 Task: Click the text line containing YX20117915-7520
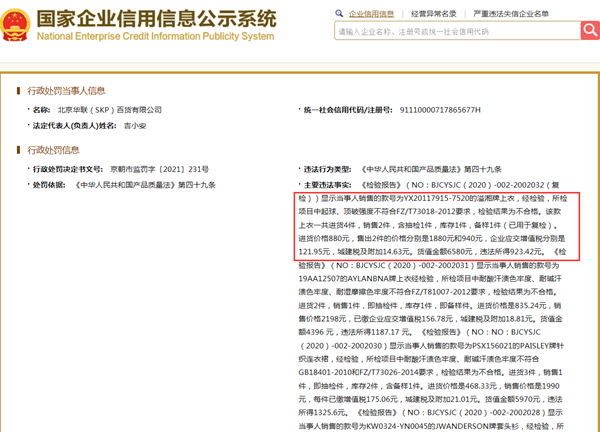[433, 199]
